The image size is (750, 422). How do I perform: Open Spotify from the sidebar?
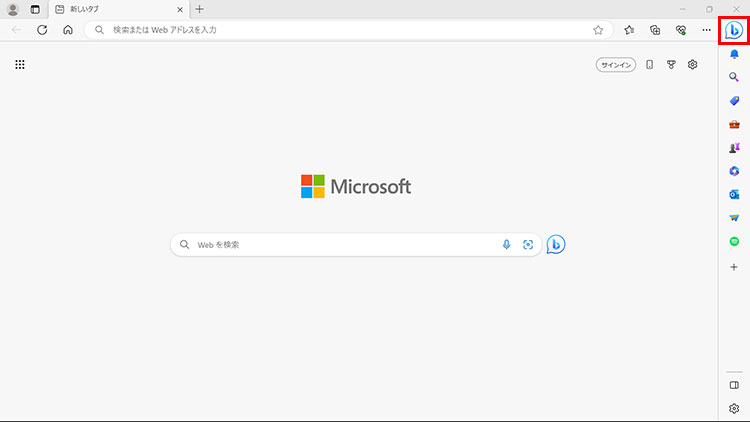point(734,241)
